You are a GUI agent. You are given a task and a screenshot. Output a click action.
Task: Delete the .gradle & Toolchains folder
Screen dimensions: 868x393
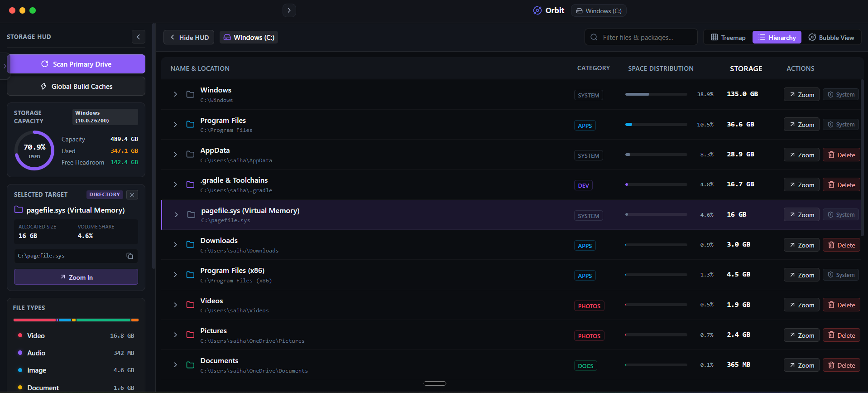coord(841,184)
